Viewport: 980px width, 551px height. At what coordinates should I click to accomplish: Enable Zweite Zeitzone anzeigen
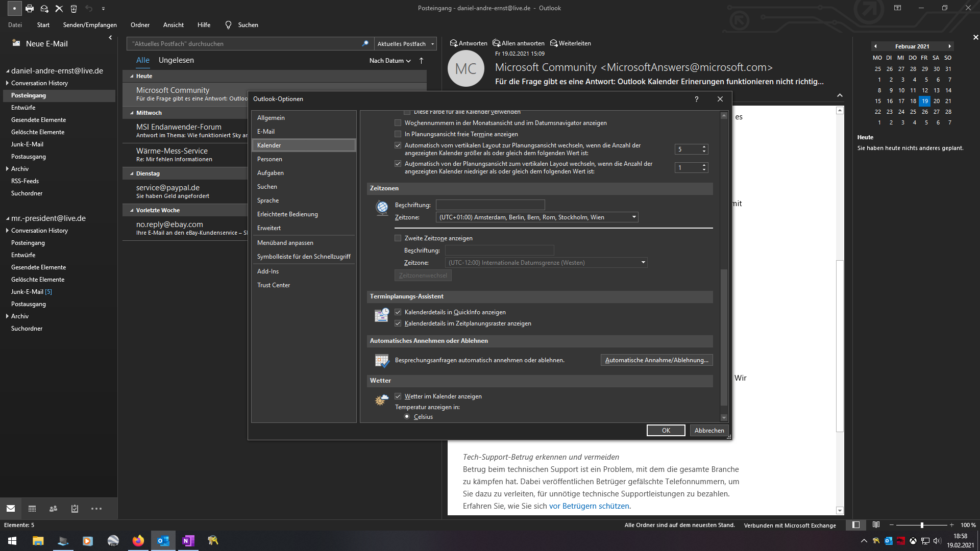click(x=398, y=238)
